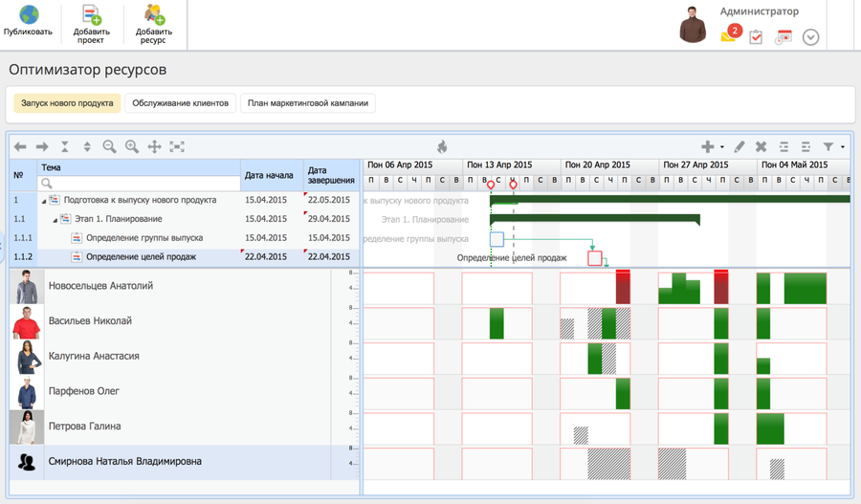The image size is (861, 504).
Task: Open the plus add dropdown in Gantt toolbar
Action: 711,146
